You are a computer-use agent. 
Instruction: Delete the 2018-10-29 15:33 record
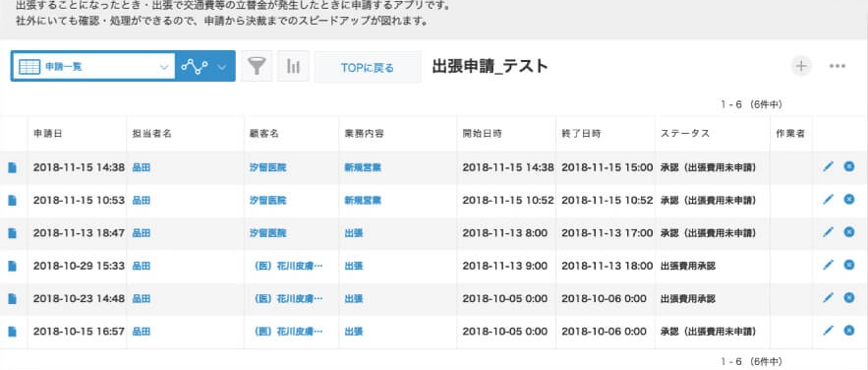[848, 265]
